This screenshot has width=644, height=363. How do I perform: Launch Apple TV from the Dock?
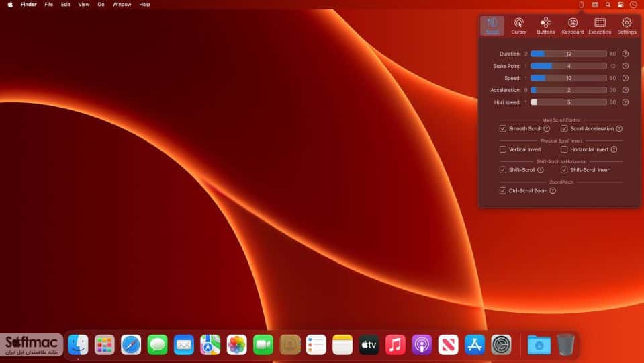[369, 344]
